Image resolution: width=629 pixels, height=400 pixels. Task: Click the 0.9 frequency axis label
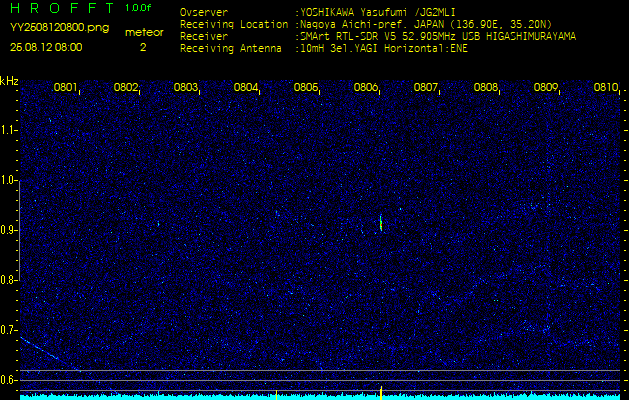pos(8,230)
